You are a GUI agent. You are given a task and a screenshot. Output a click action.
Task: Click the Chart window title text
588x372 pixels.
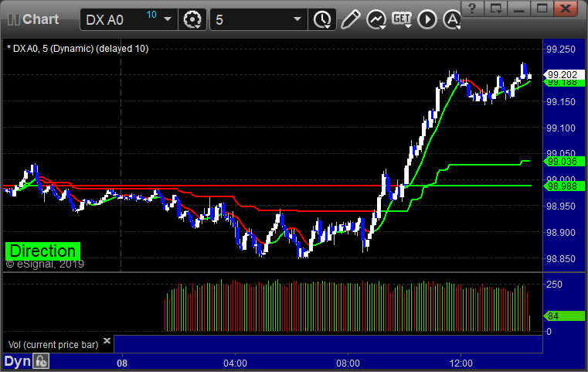(40, 19)
